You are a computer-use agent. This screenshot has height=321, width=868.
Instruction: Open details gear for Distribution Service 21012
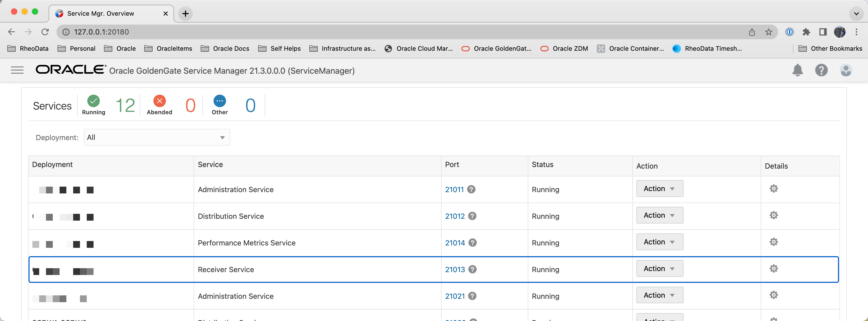[774, 215]
